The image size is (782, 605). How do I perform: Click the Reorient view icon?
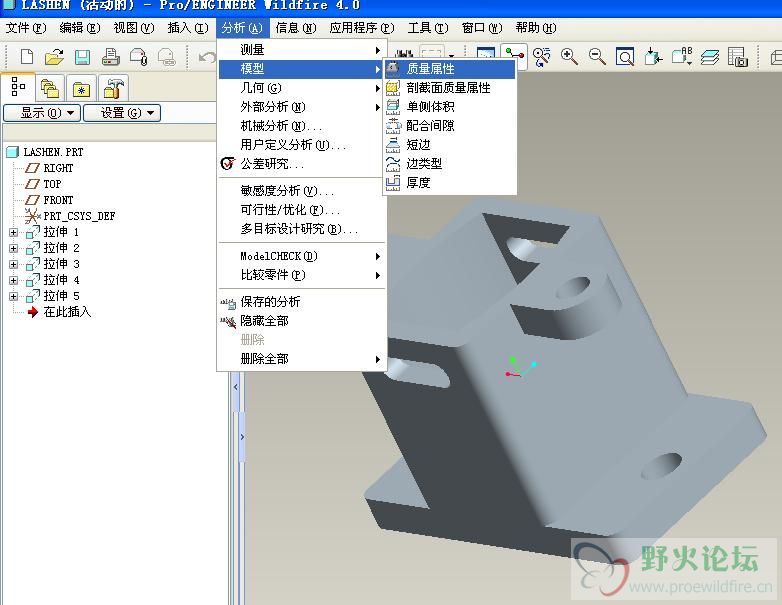pyautogui.click(x=653, y=56)
